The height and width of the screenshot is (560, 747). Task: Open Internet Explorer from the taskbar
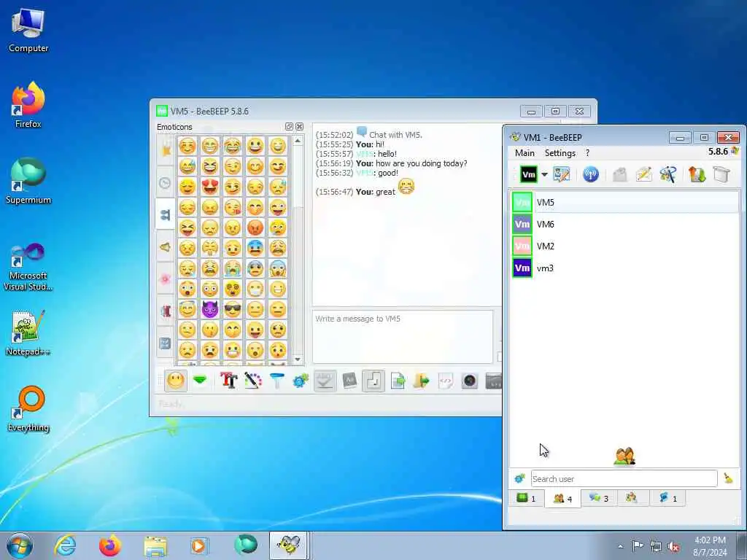point(65,545)
